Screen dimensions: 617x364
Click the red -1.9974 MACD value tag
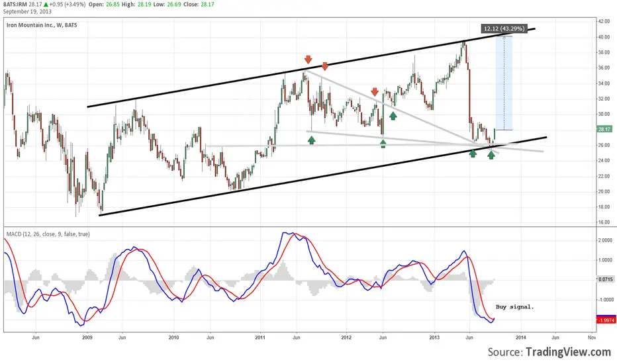tap(605, 320)
